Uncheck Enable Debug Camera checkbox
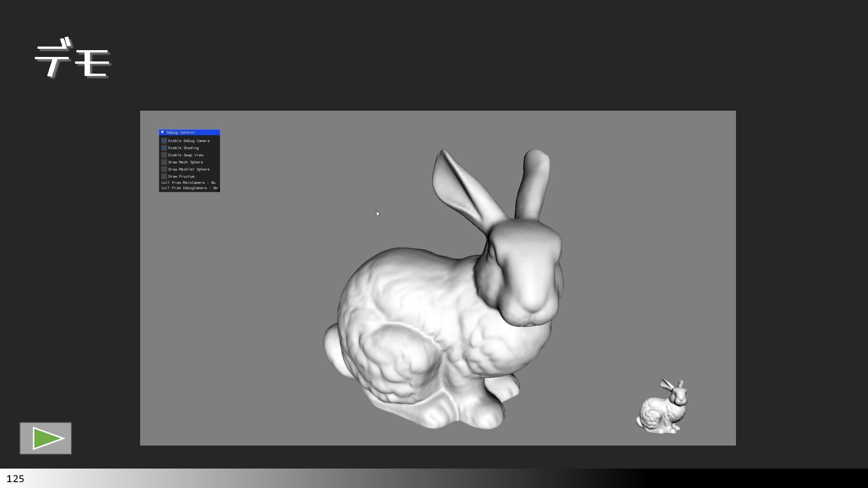Screen dimensions: 868x488 [x=164, y=141]
